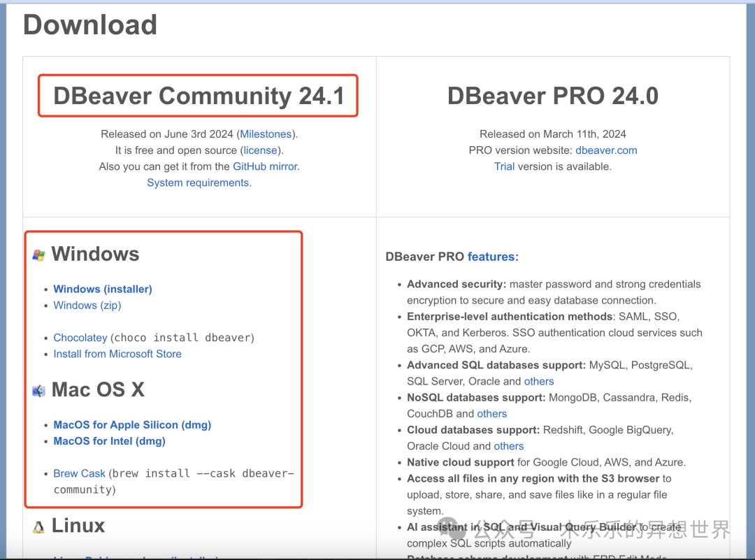This screenshot has height=560, width=755.
Task: Click 'Native cloud support' feature text
Action: 460,462
